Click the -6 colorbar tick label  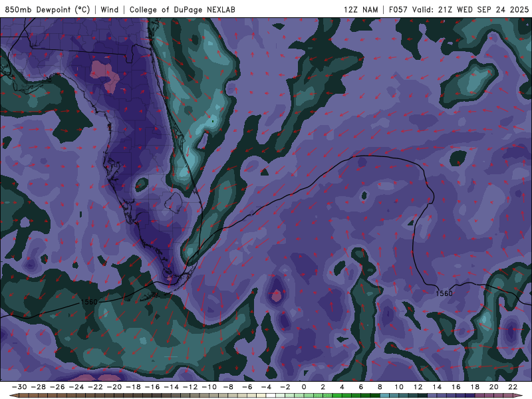[247, 387]
